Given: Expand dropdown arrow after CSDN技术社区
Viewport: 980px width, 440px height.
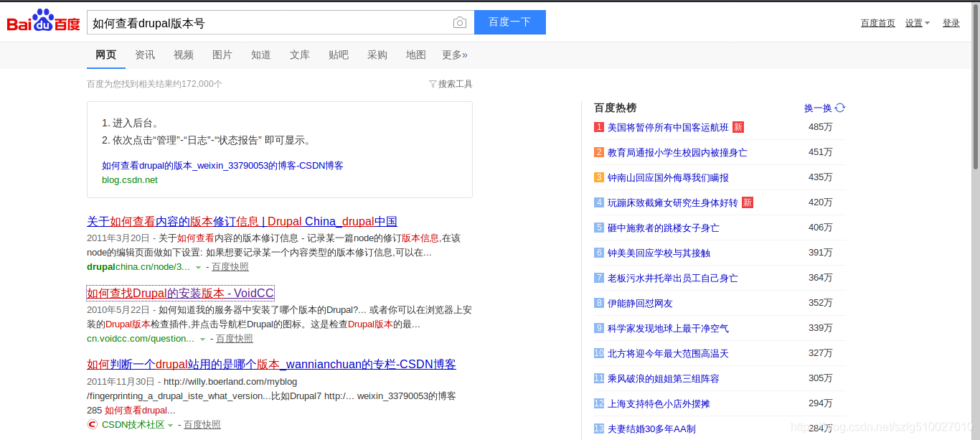Looking at the screenshot, I should [x=171, y=426].
